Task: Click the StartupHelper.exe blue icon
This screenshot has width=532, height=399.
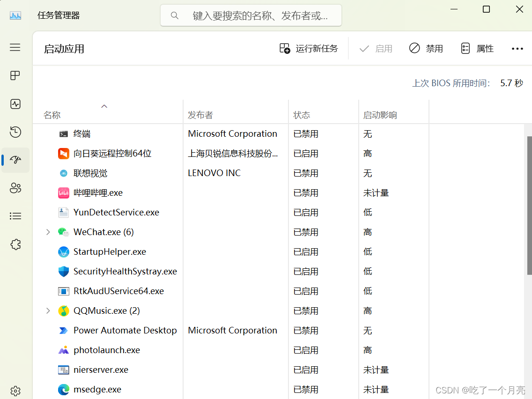Action: click(63, 252)
